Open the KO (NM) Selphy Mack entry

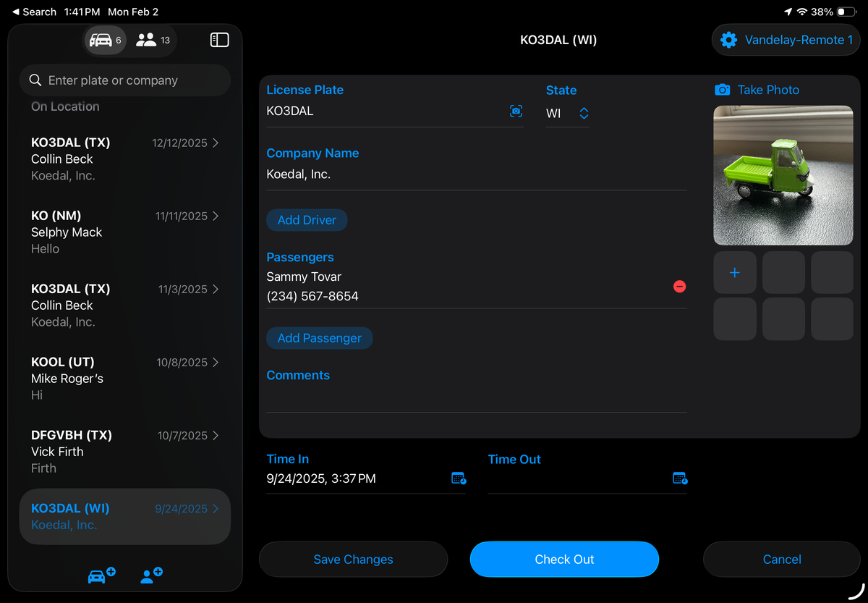click(125, 232)
